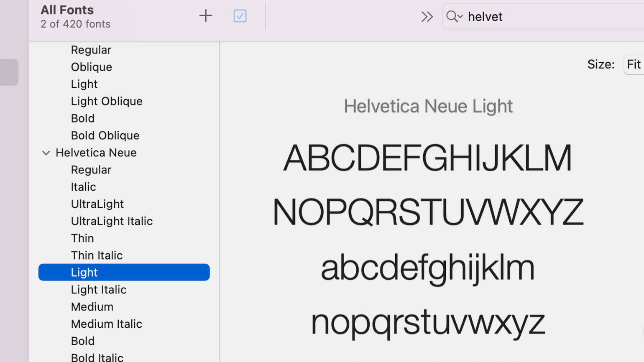644x362 pixels.
Task: Pick Helvetica Neue Medium Italic
Action: pos(107,324)
